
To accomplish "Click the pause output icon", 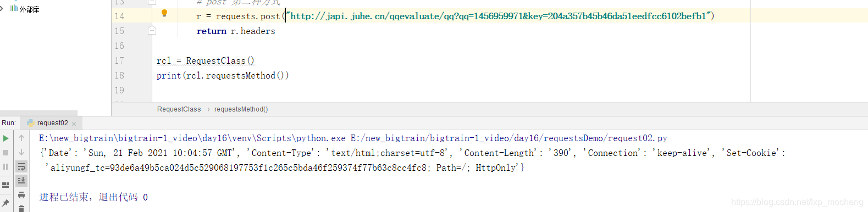I will coord(5,166).
